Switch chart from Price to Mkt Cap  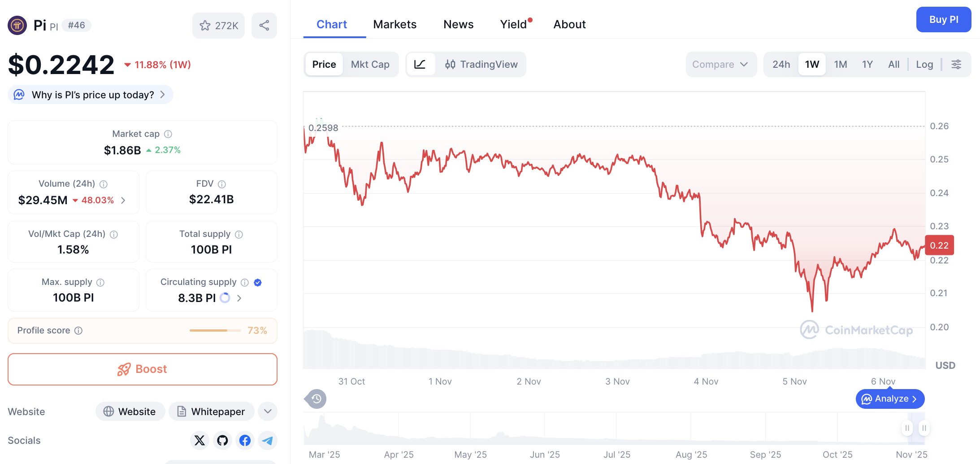pos(370,64)
